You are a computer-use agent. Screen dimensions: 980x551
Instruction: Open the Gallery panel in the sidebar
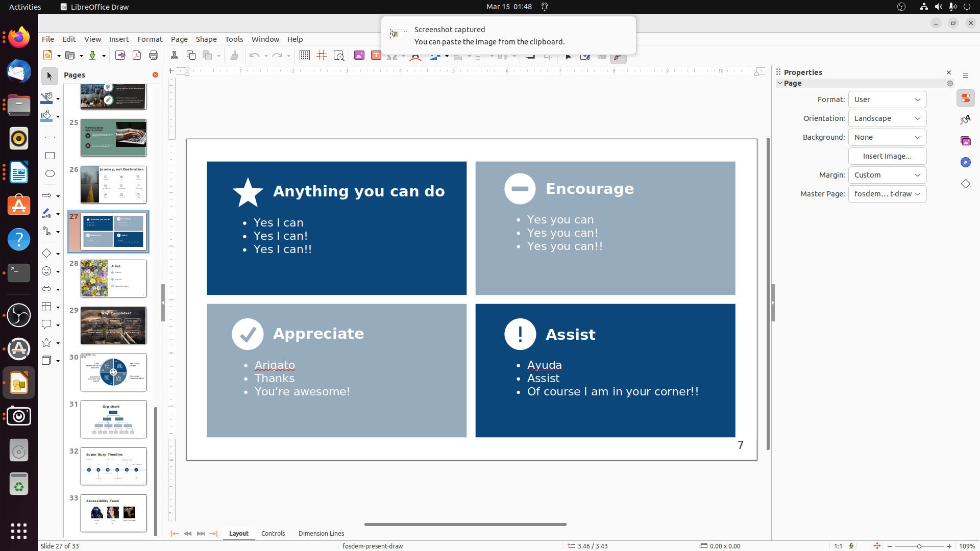click(965, 141)
